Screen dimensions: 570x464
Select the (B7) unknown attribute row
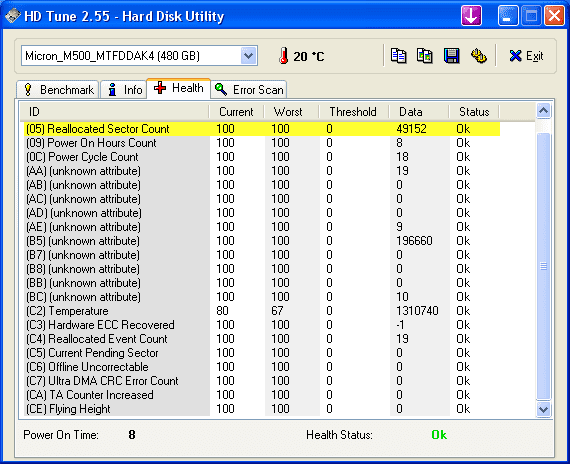(x=262, y=255)
